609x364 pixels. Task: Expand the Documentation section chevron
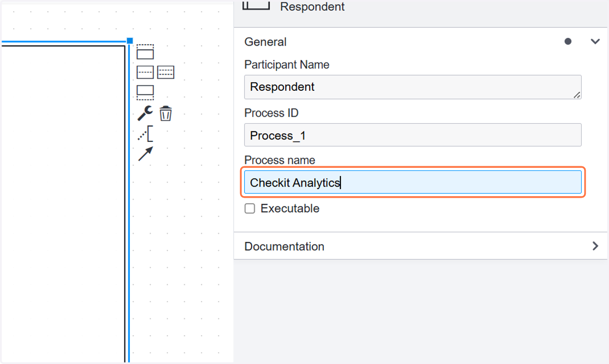pos(595,246)
